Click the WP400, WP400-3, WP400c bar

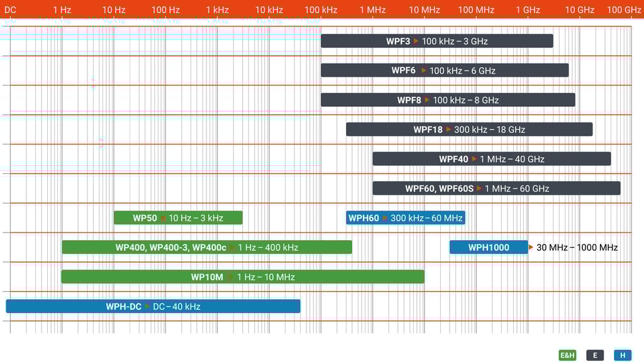point(207,247)
